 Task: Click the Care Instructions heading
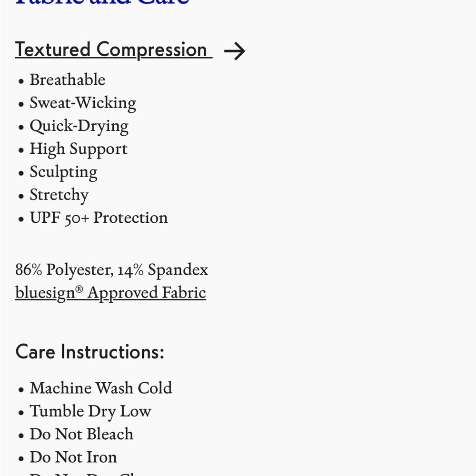coord(90,352)
